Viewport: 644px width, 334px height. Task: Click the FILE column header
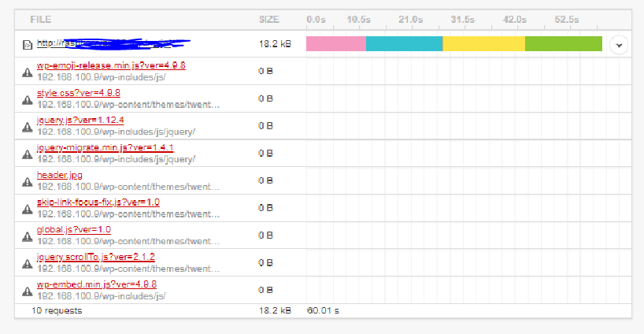click(41, 19)
